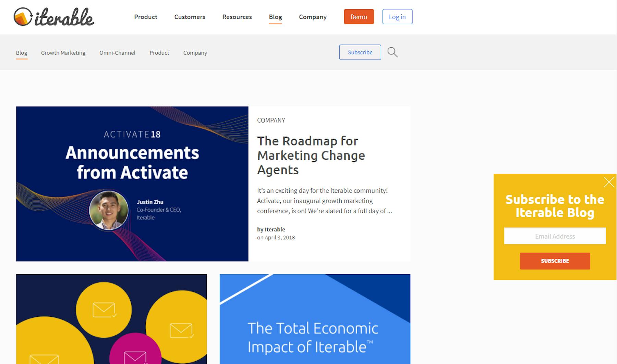Click the outlined Subscribe button in blog bar
Image resolution: width=617 pixels, height=364 pixels.
(x=360, y=52)
